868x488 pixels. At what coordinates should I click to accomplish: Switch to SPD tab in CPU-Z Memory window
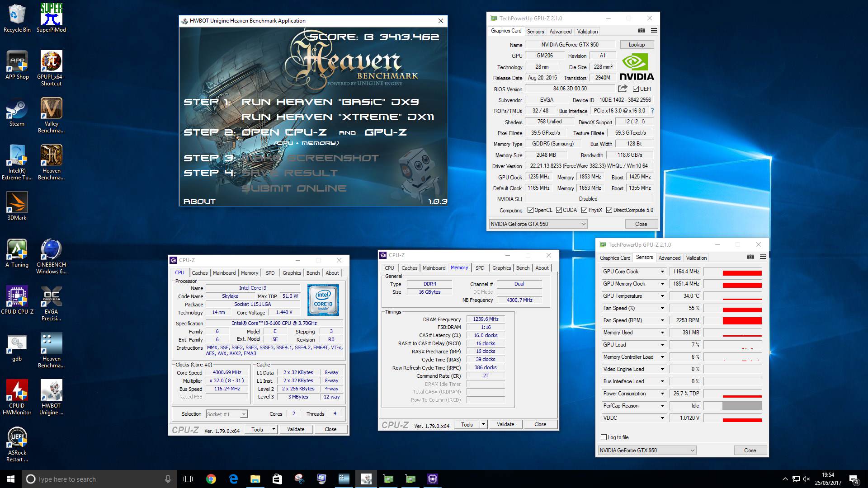point(480,268)
